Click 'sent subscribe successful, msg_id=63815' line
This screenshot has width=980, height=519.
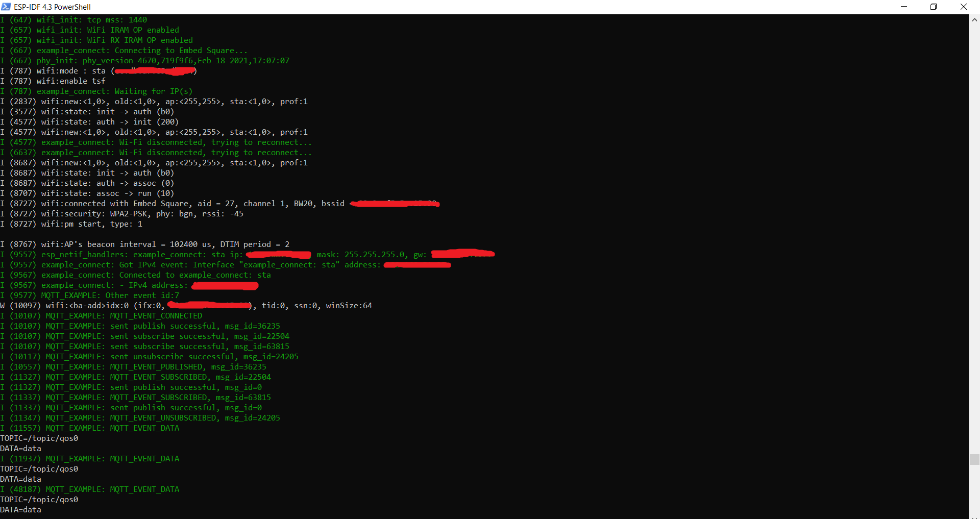[144, 347]
